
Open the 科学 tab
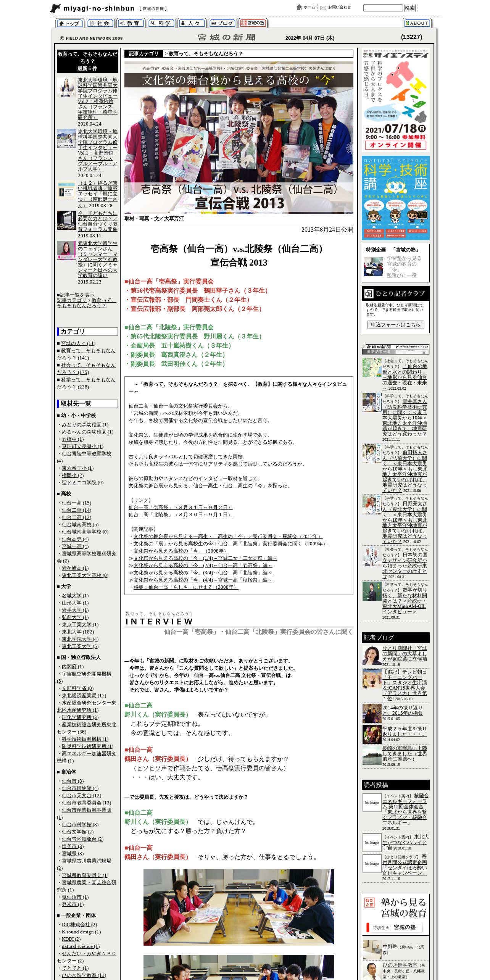[161, 23]
